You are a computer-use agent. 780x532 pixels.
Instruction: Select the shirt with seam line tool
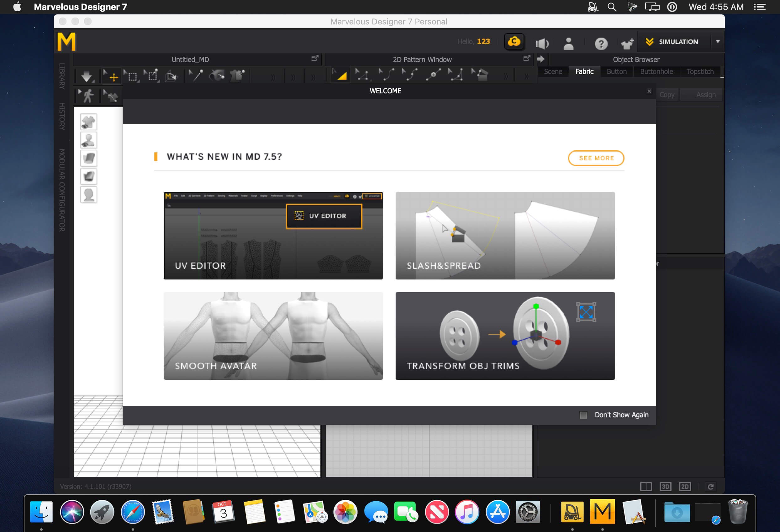point(111,96)
